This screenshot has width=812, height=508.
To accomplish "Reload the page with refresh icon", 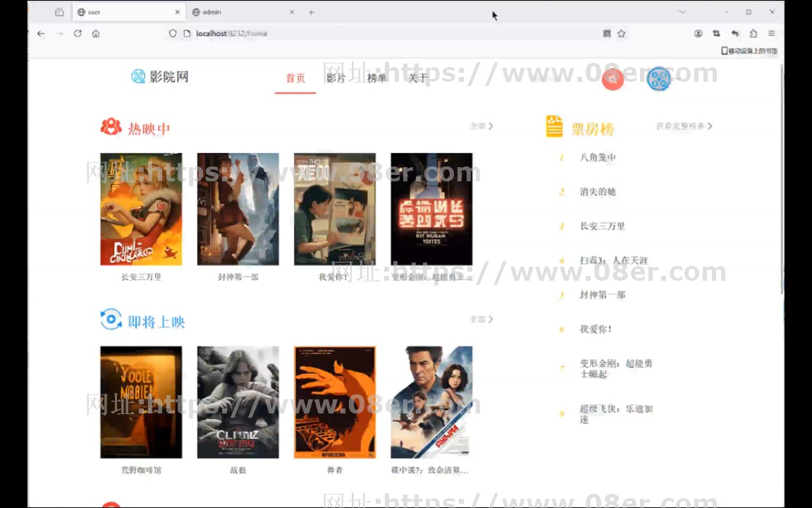I will (x=78, y=34).
